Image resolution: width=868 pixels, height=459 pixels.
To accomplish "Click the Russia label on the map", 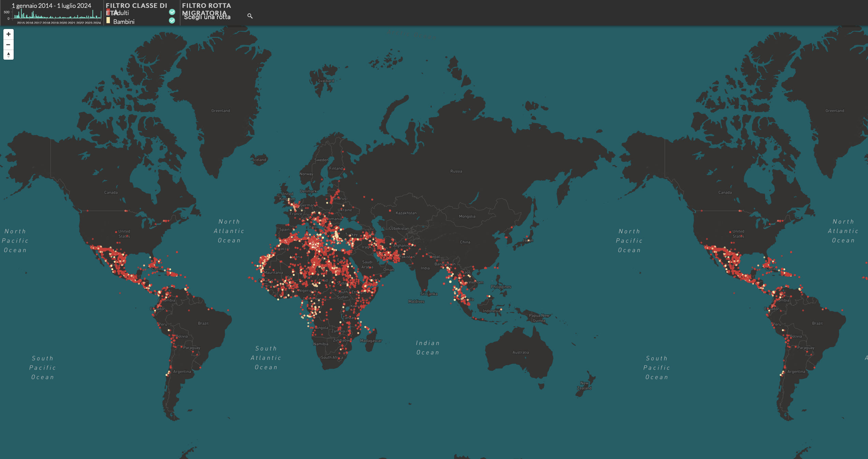I will (x=456, y=171).
